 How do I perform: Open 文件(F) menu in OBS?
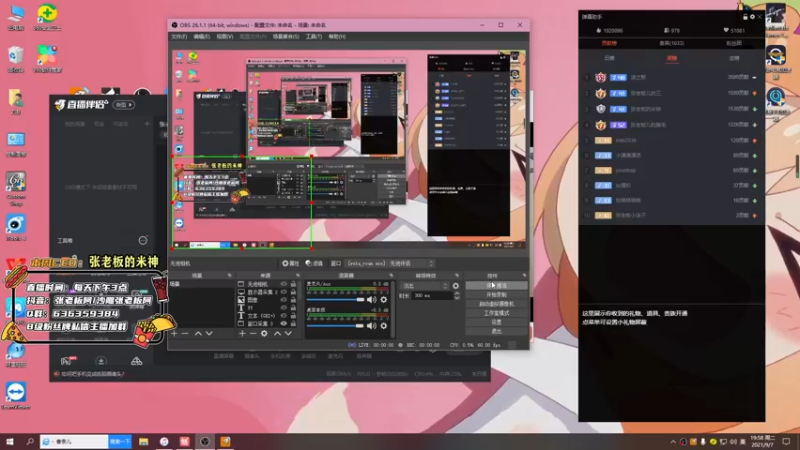coord(179,37)
